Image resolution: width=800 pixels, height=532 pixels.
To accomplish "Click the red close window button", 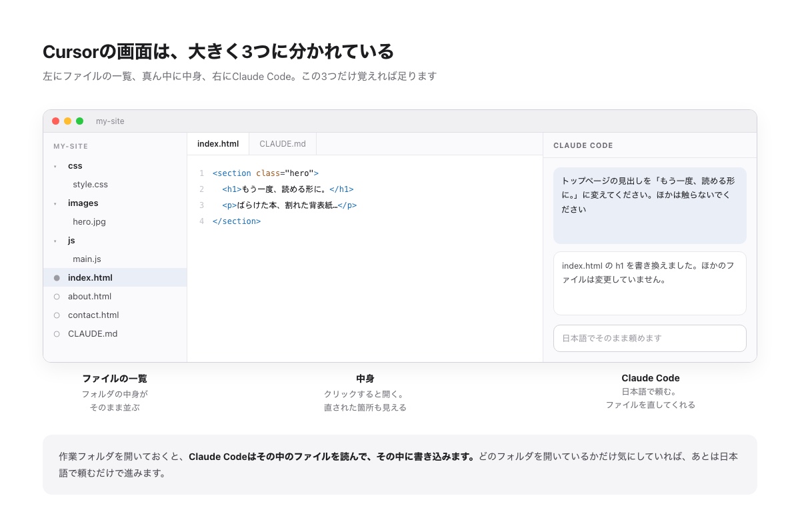I will tap(55, 121).
